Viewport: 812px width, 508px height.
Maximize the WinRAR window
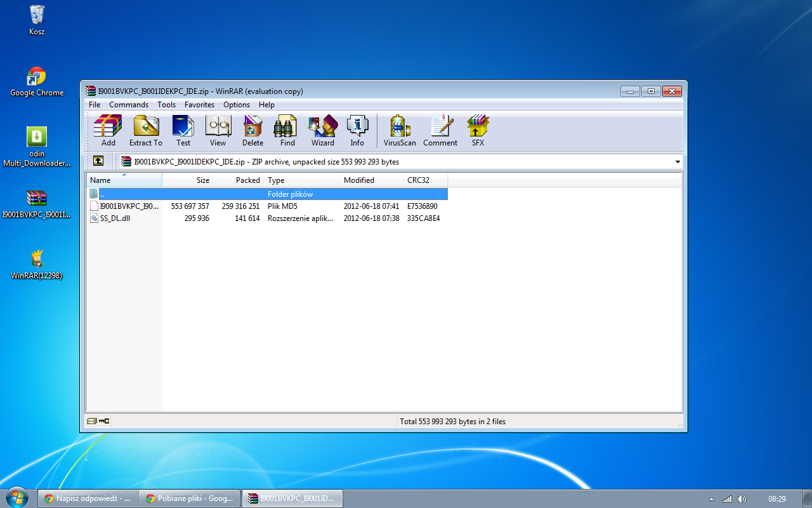[651, 91]
